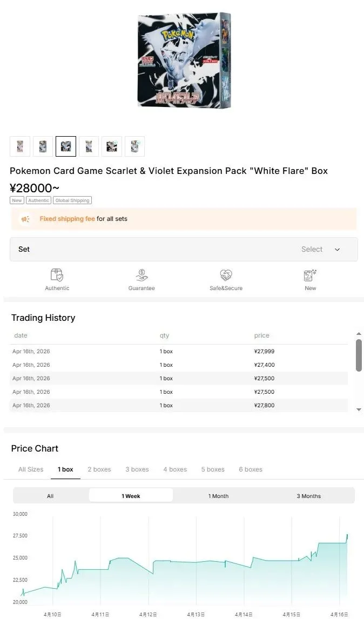This screenshot has width=364, height=619.
Task: Click the Guarantee hand coin icon
Action: [141, 275]
